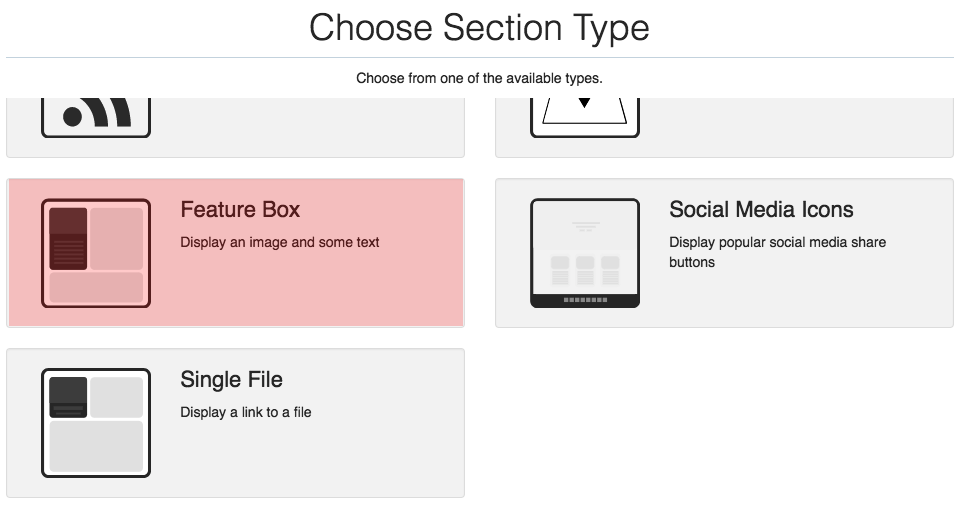Select the "Feature Box" title
Image resolution: width=962 pixels, height=521 pixels.
pos(240,210)
